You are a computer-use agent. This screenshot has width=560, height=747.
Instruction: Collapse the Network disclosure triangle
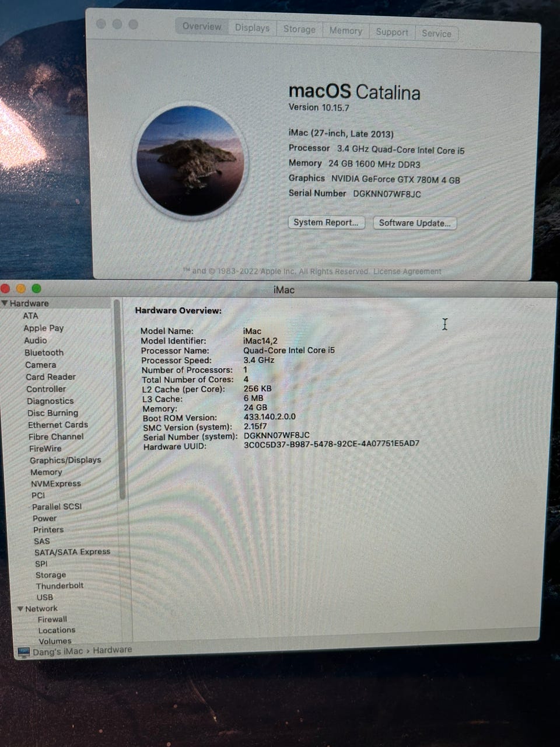pyautogui.click(x=20, y=609)
